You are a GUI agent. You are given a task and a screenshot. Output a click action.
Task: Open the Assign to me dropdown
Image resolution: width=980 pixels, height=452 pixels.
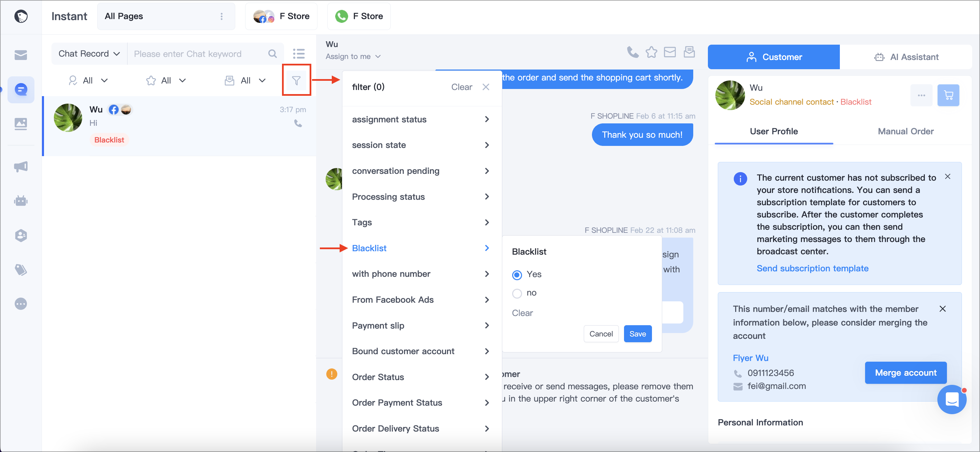pyautogui.click(x=353, y=56)
